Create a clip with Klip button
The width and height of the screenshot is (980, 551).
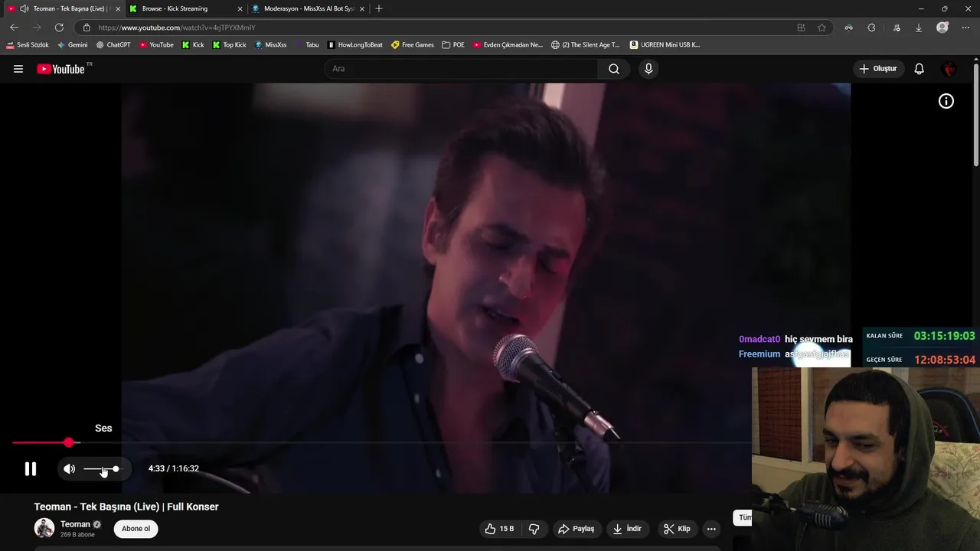(x=677, y=529)
